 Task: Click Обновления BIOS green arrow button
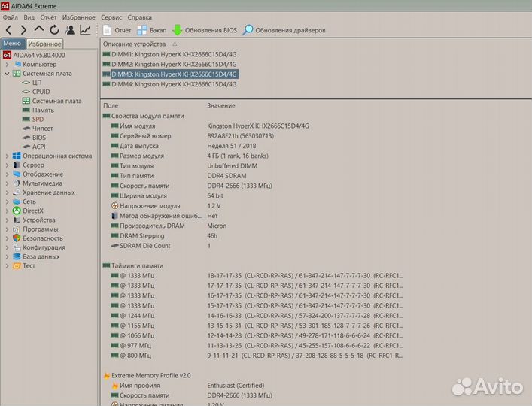point(204,30)
